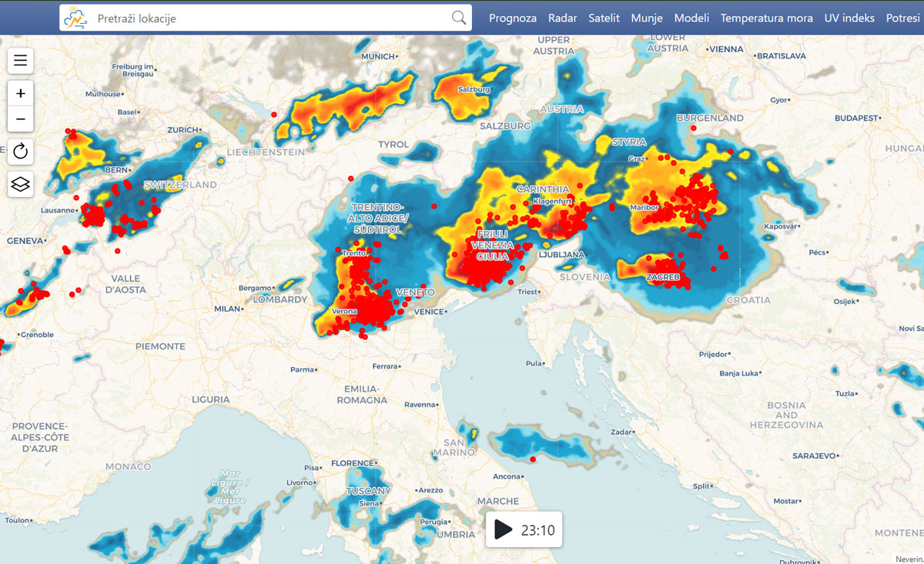Viewport: 924px width, 564px height.
Task: Refresh the radar map data
Action: tap(21, 152)
